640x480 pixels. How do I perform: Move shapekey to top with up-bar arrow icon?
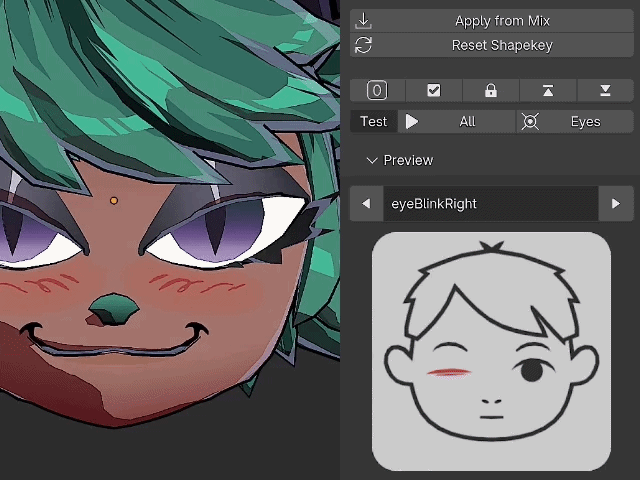click(x=548, y=90)
